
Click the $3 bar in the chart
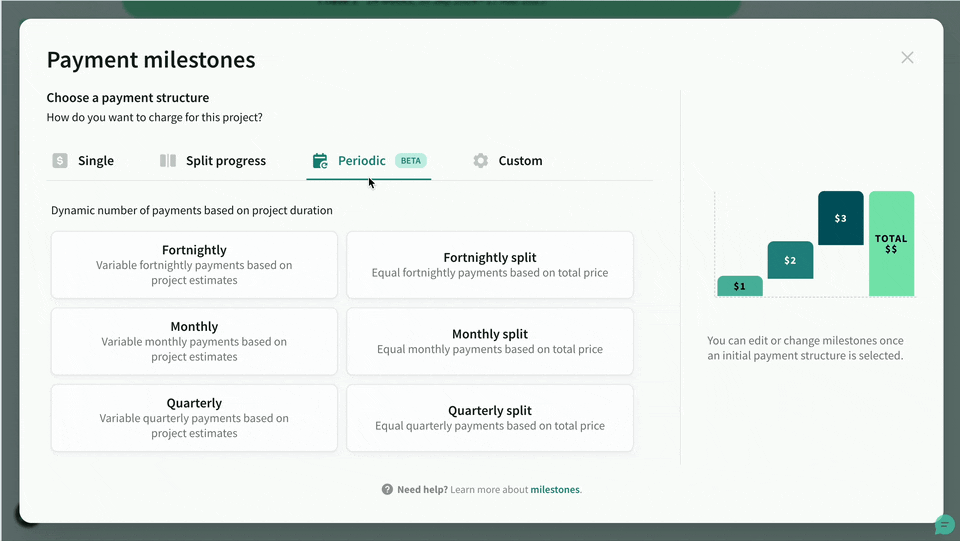click(841, 218)
